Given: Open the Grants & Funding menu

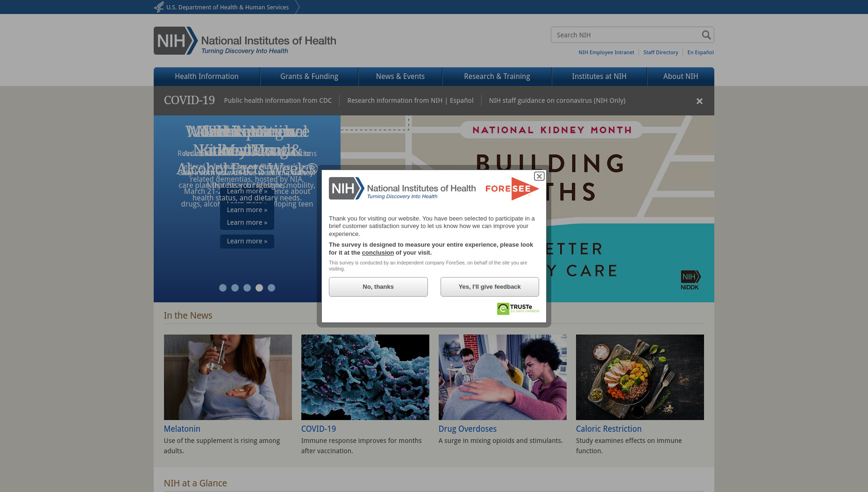Looking at the screenshot, I should pos(309,77).
